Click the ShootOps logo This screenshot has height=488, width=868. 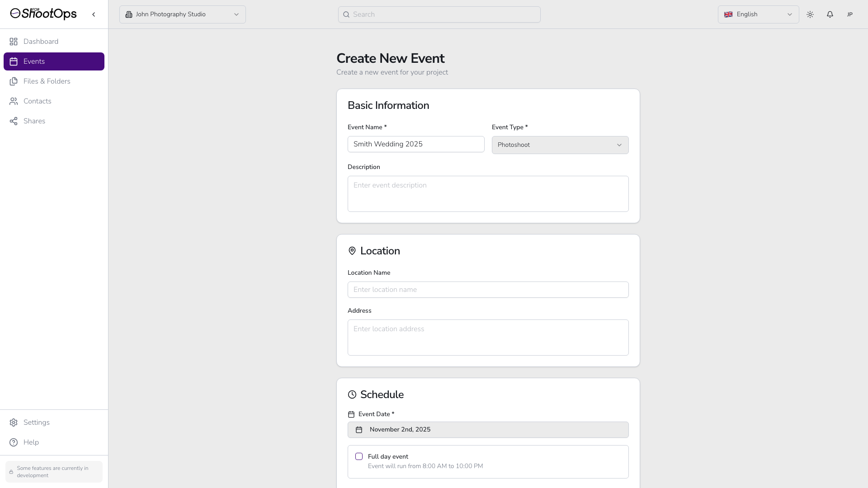(43, 14)
